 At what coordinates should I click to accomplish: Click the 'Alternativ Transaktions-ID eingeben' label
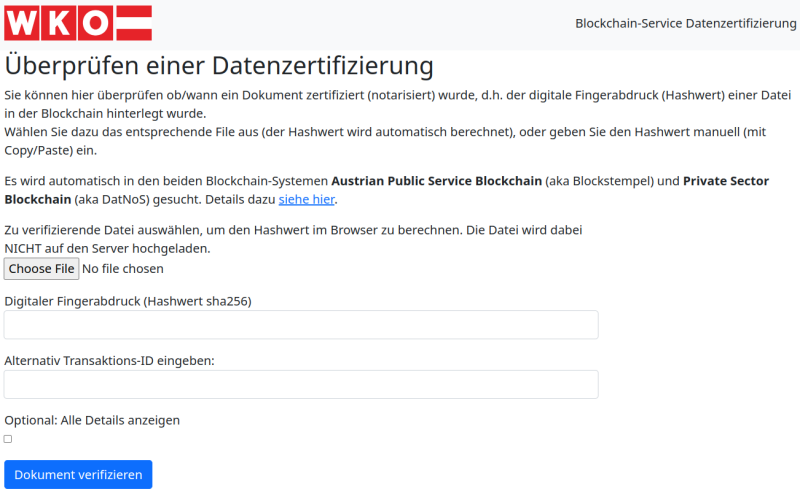[x=110, y=360]
